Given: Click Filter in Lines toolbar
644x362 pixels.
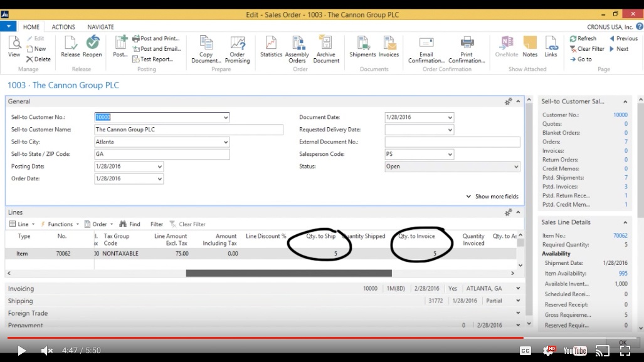Looking at the screenshot, I should click(157, 224).
